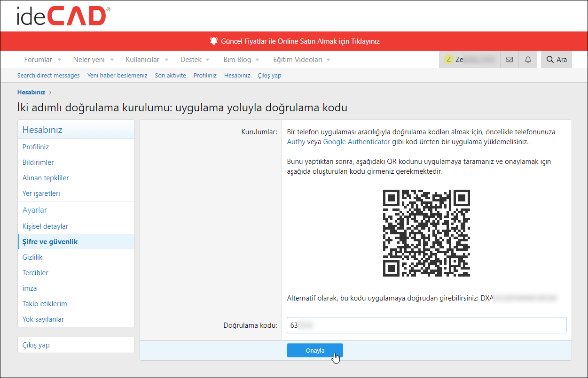Image resolution: width=588 pixels, height=378 pixels.
Task: Open the Forumlar menu item
Action: pyautogui.click(x=38, y=60)
